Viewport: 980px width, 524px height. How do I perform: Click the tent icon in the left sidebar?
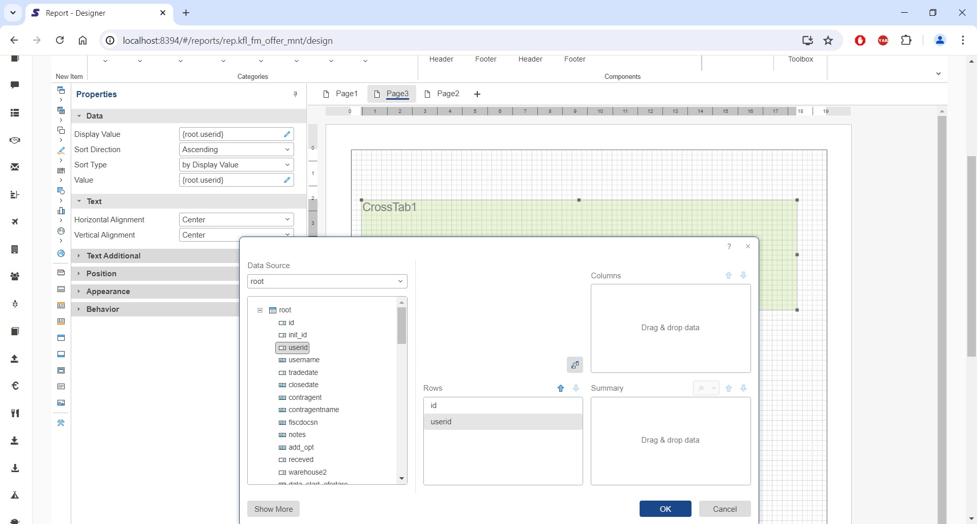click(15, 495)
